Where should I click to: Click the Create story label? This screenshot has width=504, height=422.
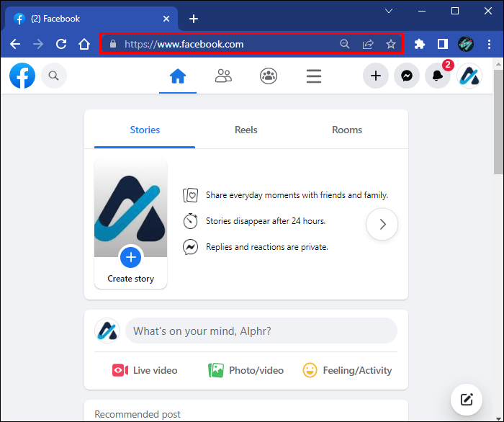coord(130,279)
